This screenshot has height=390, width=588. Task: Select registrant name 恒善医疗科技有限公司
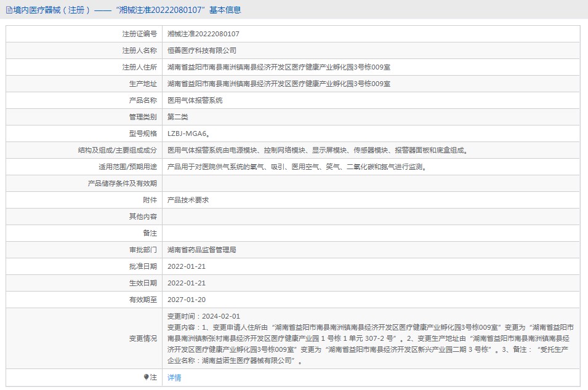click(x=202, y=50)
